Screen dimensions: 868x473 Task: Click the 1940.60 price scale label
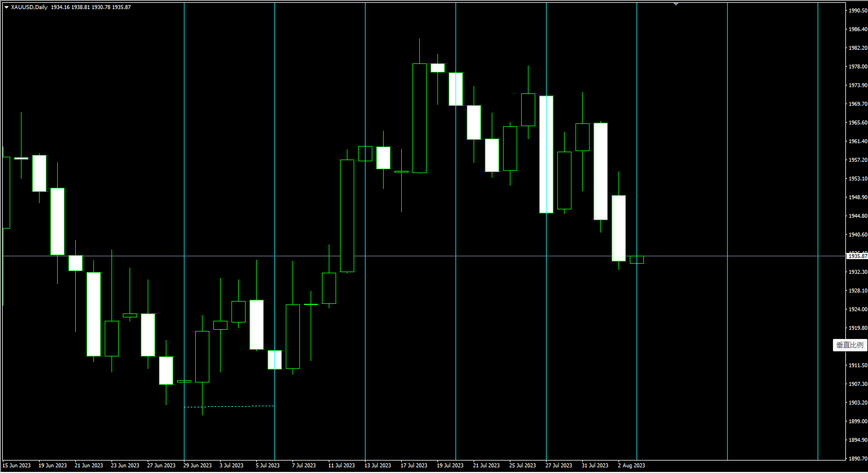pos(858,235)
